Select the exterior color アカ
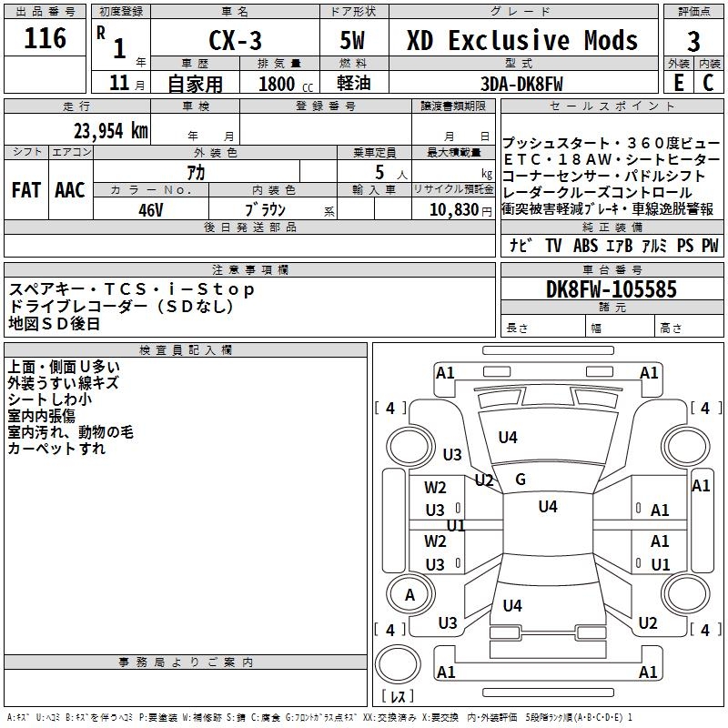 [x=196, y=172]
